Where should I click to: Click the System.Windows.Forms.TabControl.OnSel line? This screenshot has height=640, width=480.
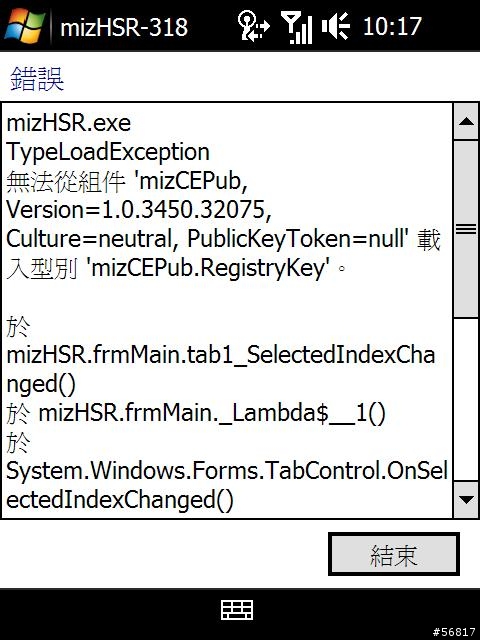227,471
